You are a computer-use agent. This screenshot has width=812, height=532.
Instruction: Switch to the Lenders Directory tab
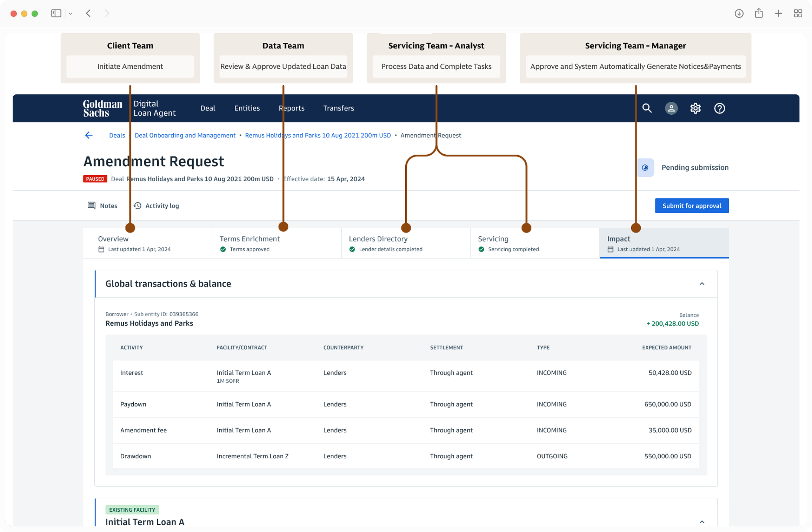click(x=406, y=243)
